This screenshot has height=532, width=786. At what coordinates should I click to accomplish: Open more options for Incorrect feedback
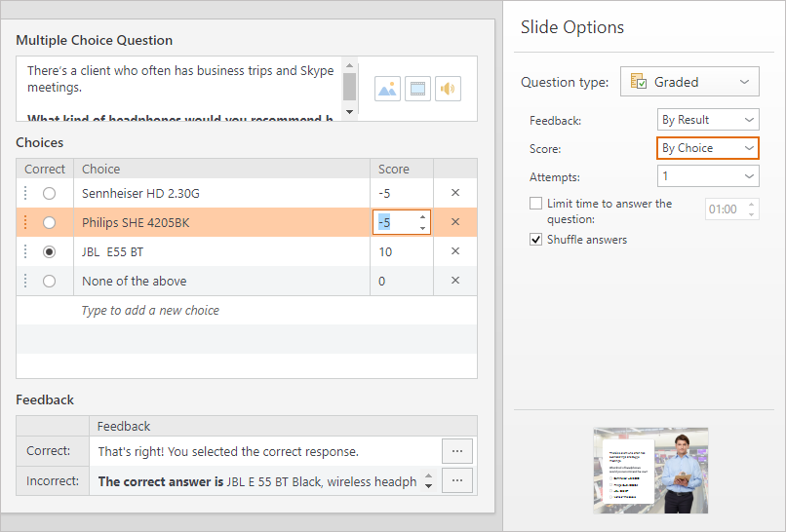point(457,480)
